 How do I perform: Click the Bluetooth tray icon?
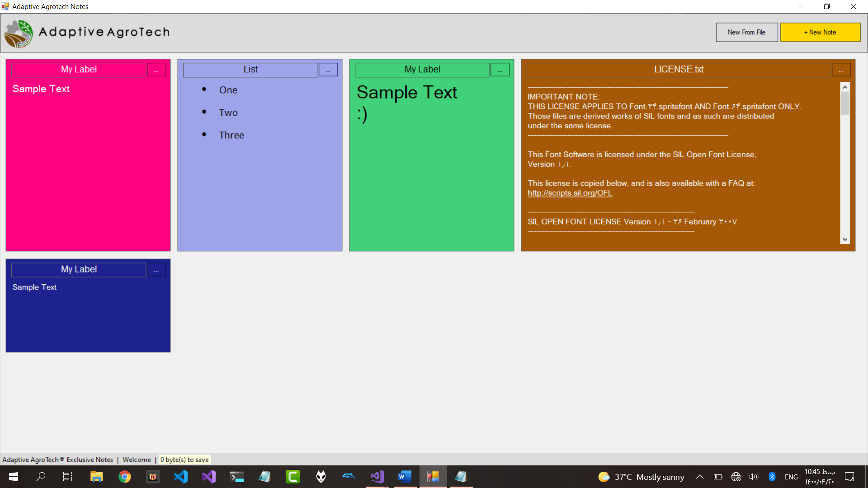[772, 477]
